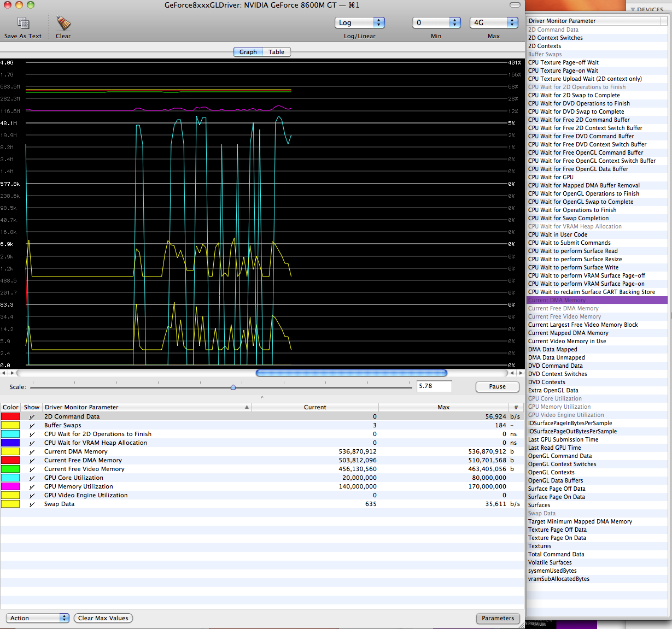Click scroll left arrow under the graph
Image resolution: width=672 pixels, height=629 pixels.
pos(4,373)
